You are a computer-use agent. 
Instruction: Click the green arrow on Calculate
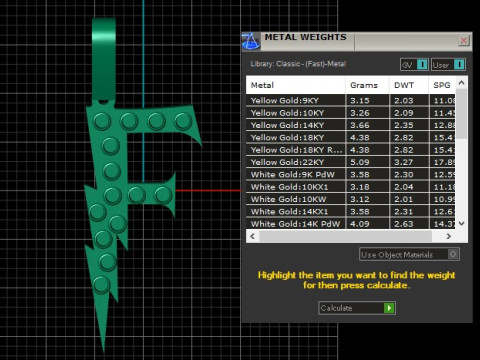(x=389, y=308)
